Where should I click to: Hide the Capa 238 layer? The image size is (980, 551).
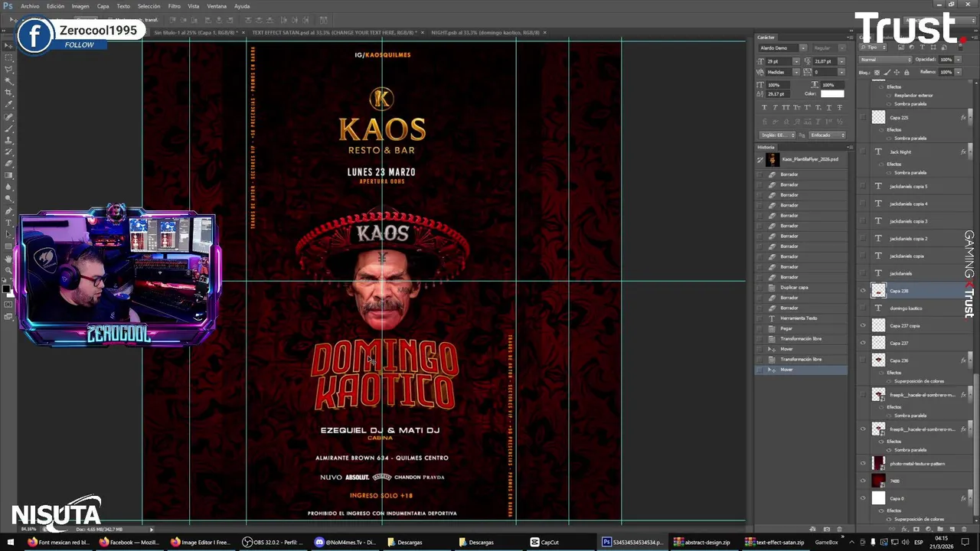tap(864, 291)
